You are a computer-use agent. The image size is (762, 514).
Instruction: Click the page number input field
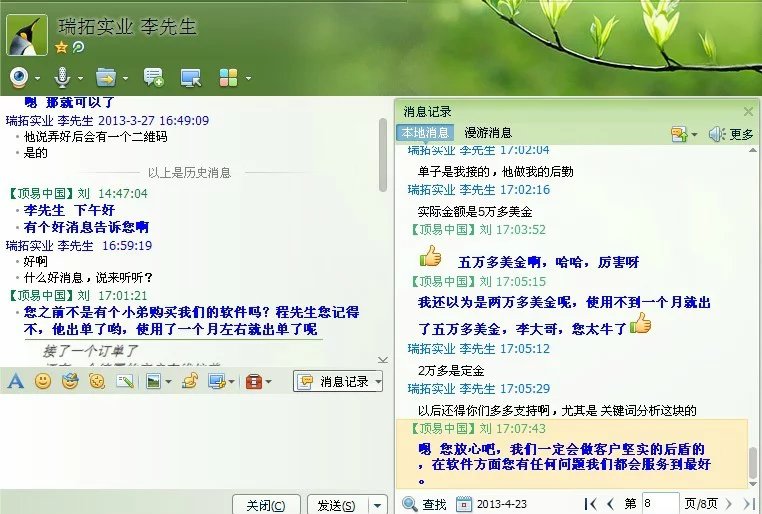[x=660, y=503]
